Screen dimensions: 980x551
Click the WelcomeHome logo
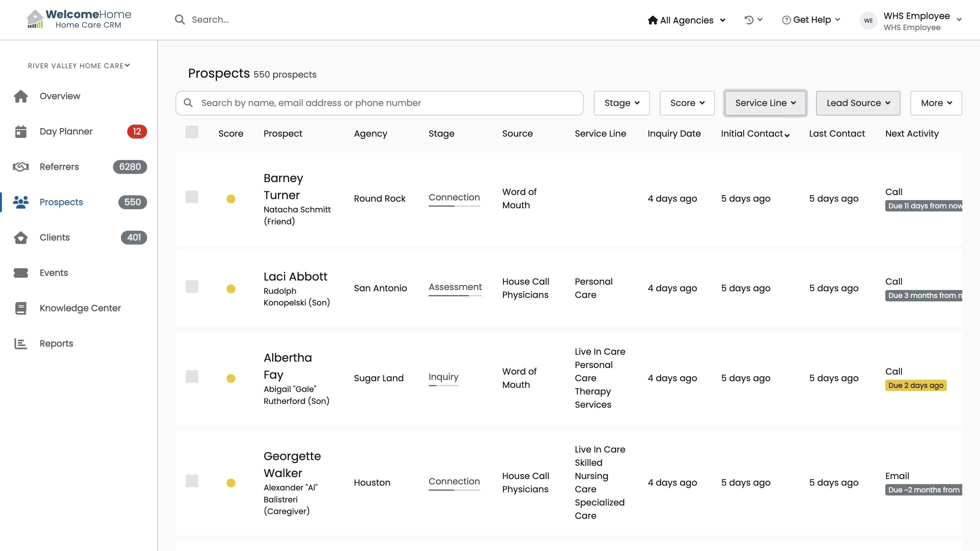[x=79, y=19]
